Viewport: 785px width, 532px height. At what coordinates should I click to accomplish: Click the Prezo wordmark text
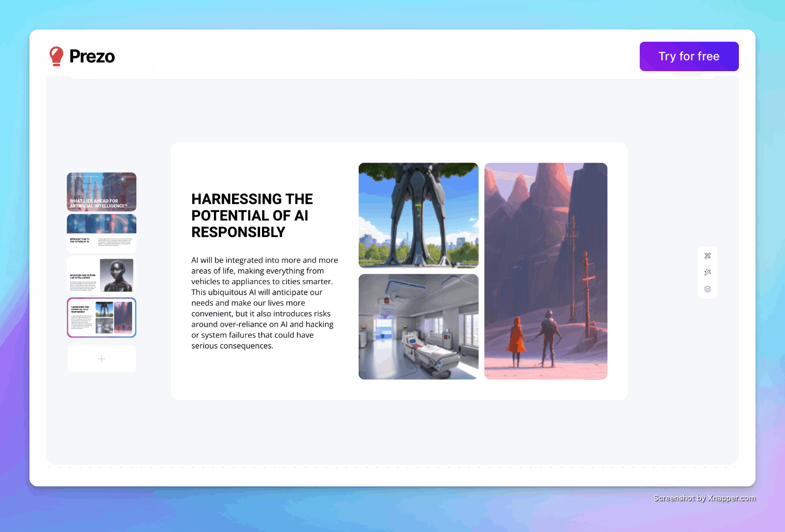pos(92,56)
